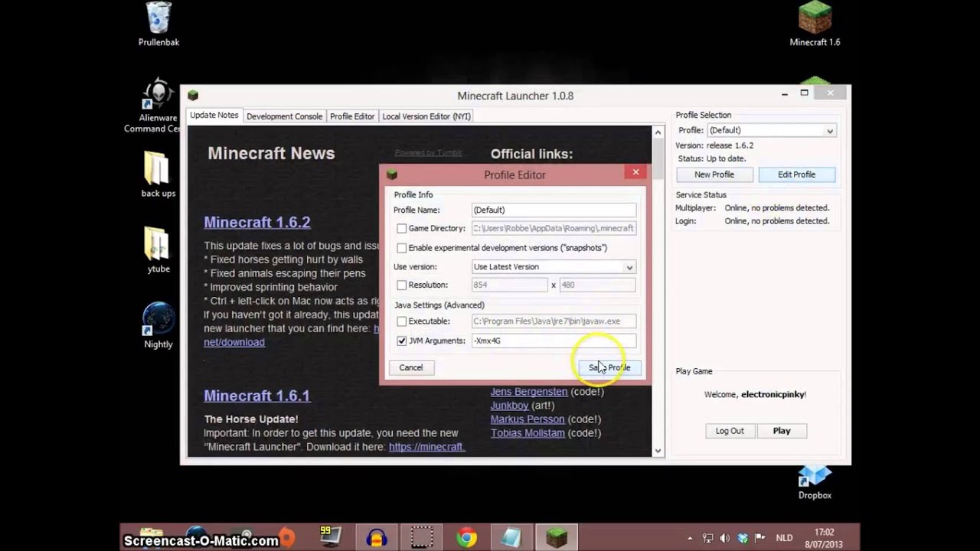Open Google Chrome from the taskbar
Viewport: 980px width, 551px height.
click(466, 537)
